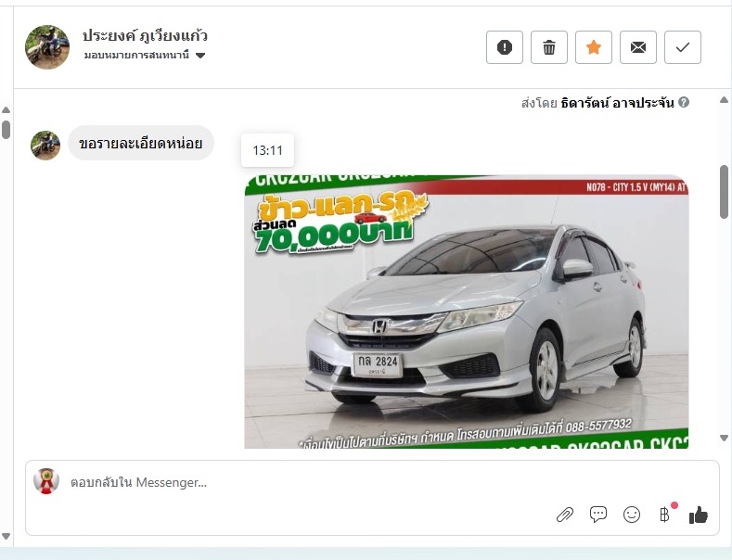Select the incoming message bubble
The width and height of the screenshot is (732, 560).
coord(141,143)
